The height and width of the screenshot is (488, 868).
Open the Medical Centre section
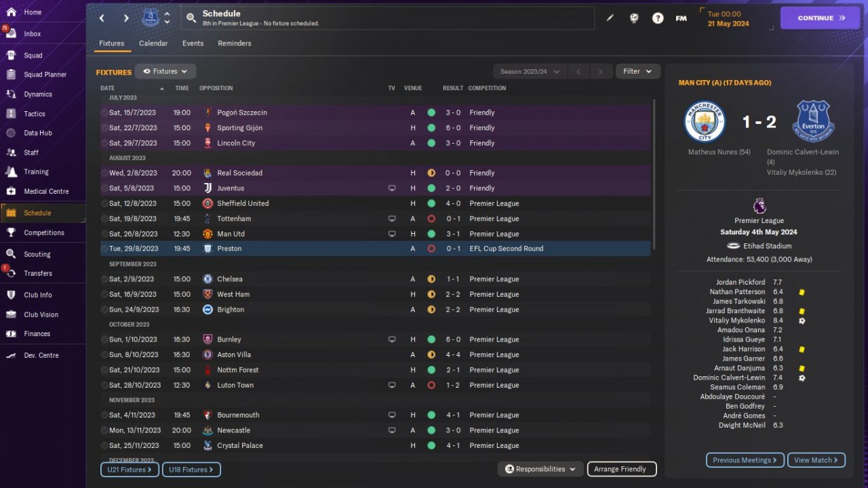pos(45,191)
